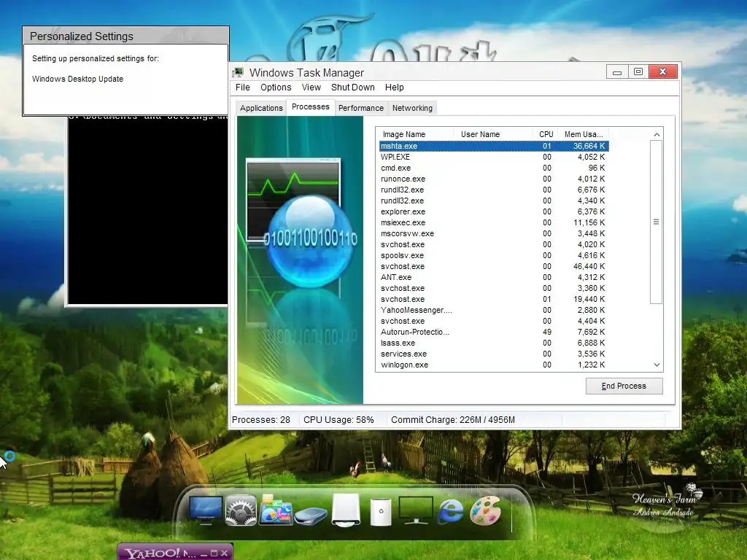
Task: Select the YahooMessenger process row
Action: point(494,311)
